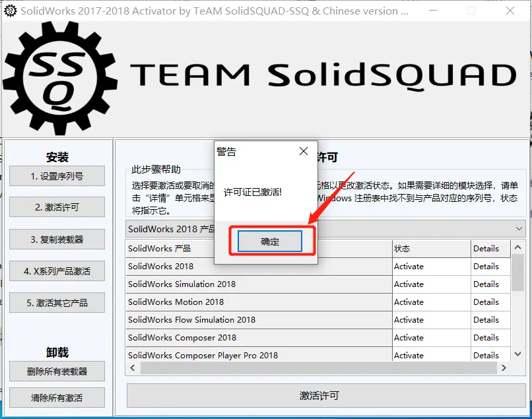Close the Activator window
The image size is (532, 419).
coord(510,11)
